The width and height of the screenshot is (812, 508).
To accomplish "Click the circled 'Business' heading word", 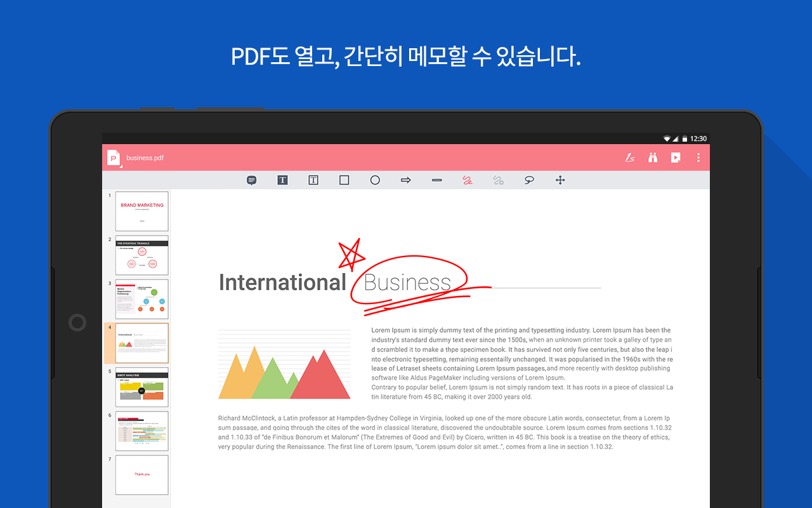I will (x=407, y=283).
